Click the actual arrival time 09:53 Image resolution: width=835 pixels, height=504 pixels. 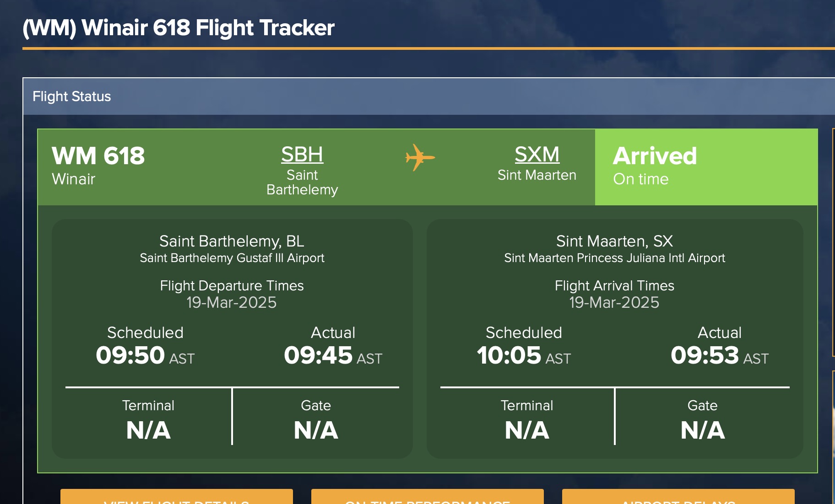pos(705,355)
